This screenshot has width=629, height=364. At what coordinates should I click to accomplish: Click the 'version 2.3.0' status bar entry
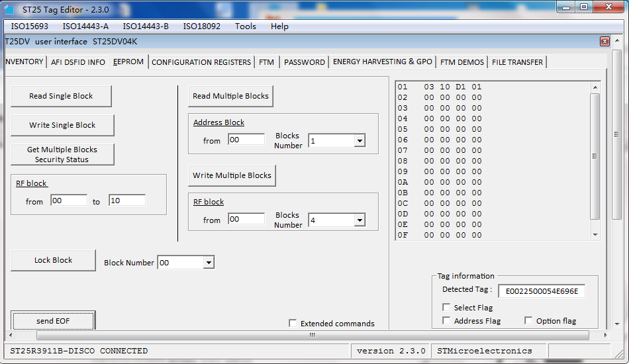[391, 351]
